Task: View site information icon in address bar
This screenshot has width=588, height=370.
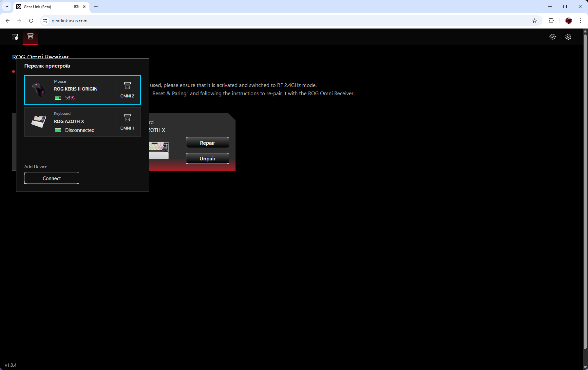Action: coord(45,21)
